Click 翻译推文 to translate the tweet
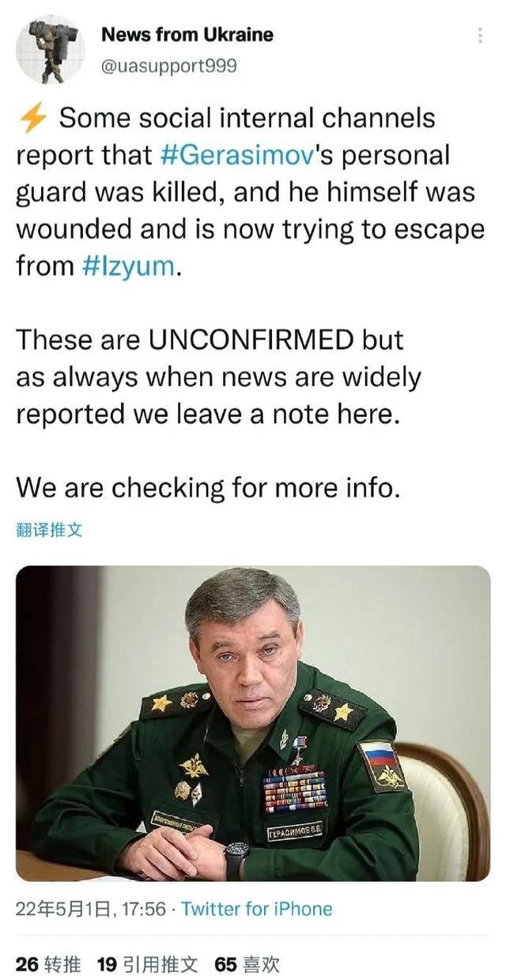The height and width of the screenshot is (980, 506). [49, 530]
